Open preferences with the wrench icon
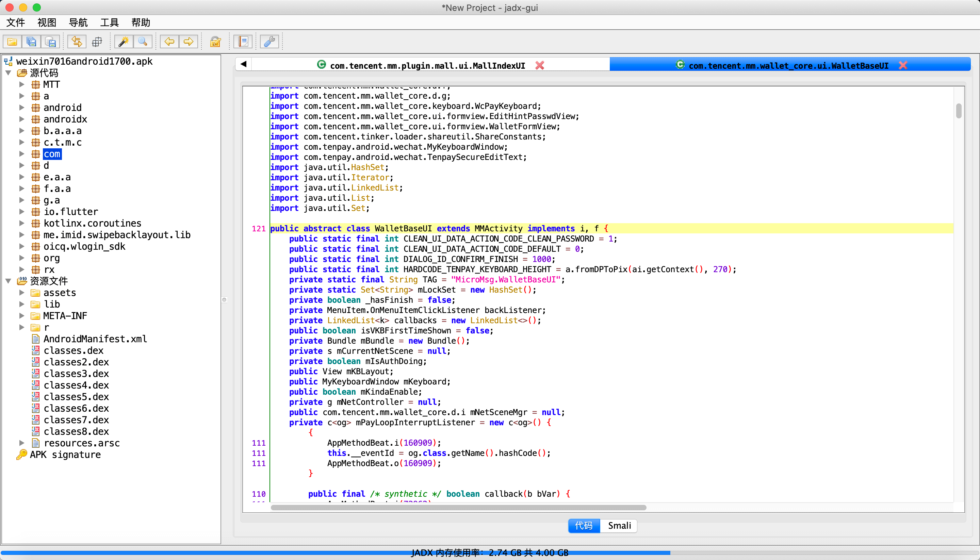The height and width of the screenshot is (560, 980). click(x=269, y=42)
